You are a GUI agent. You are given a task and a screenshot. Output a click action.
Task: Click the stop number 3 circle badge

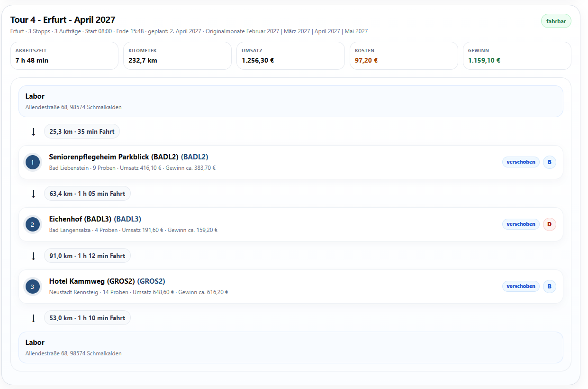coord(32,287)
